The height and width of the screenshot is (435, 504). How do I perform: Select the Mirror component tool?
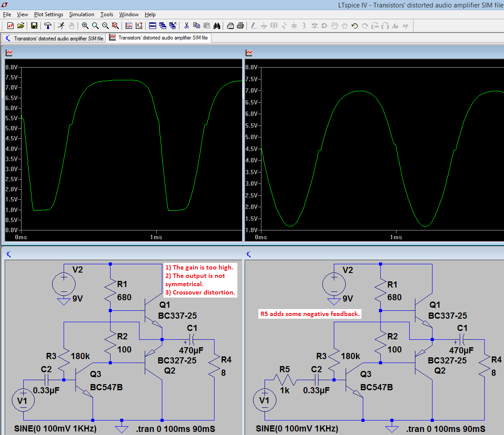click(x=385, y=26)
